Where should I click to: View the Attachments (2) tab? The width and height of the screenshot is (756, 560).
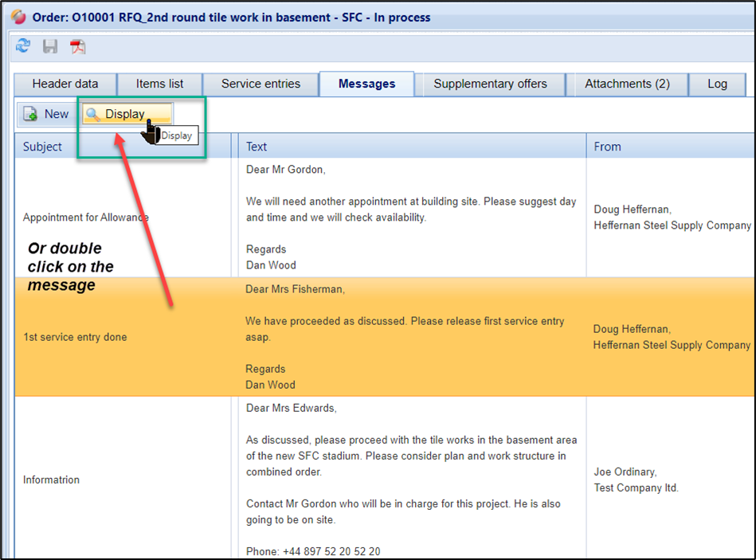click(x=627, y=84)
